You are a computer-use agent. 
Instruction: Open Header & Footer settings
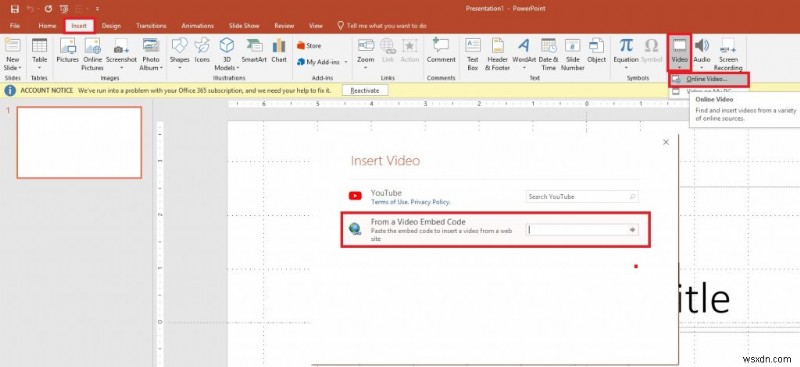tap(497, 55)
